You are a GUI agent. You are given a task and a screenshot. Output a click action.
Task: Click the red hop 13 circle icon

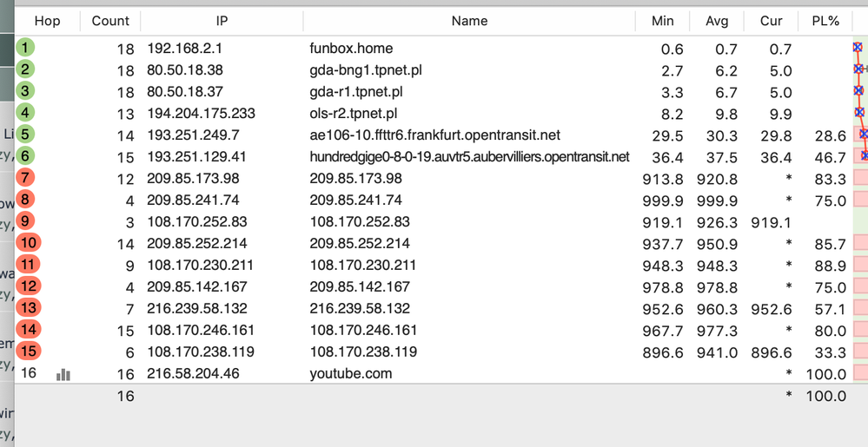tap(28, 308)
